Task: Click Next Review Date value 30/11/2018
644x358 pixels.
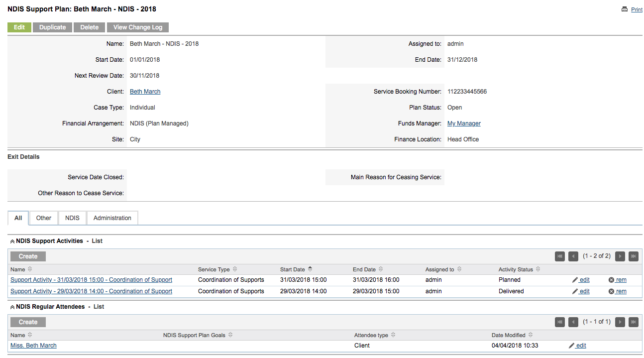Action: click(145, 76)
